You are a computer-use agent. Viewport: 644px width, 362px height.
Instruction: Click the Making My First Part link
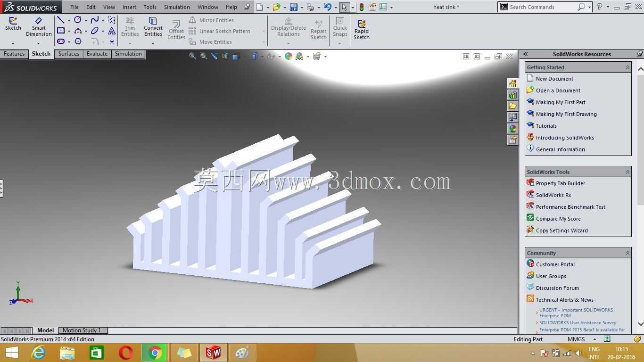pos(561,102)
